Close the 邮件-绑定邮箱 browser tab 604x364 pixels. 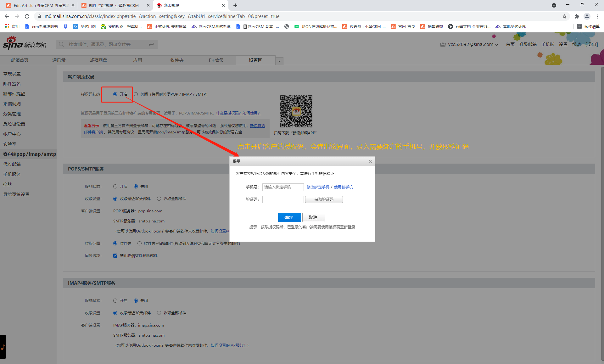[148, 5]
